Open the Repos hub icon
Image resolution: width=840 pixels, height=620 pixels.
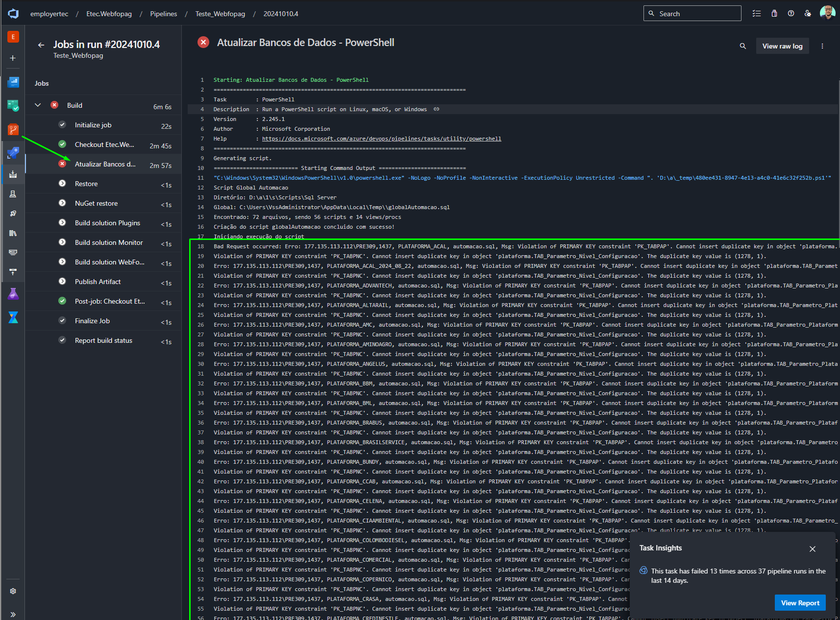point(13,129)
